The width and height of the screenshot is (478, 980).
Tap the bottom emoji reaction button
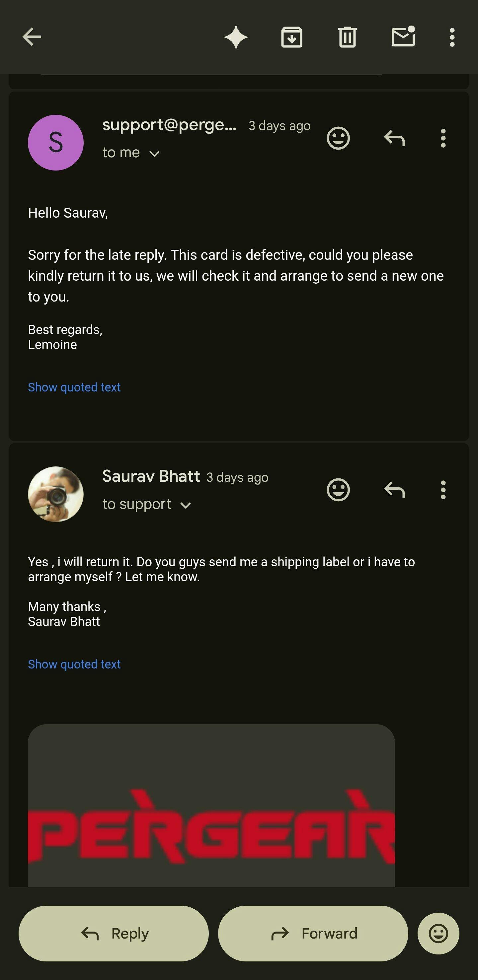(438, 933)
